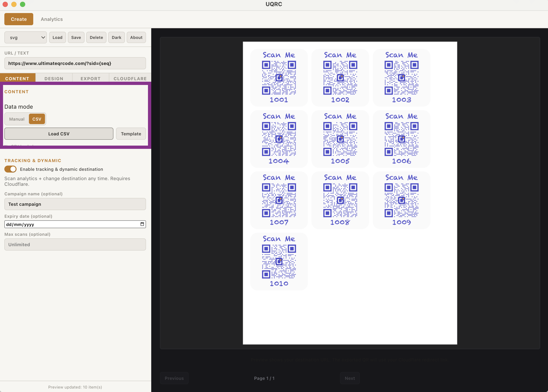This screenshot has height=392, width=548.
Task: Click the QR code labeled 1008
Action: click(340, 200)
